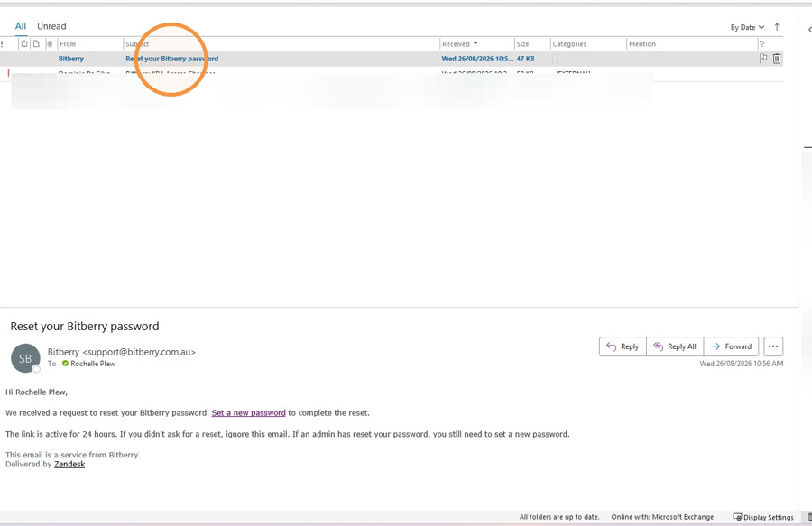Click the 47 KB size cell

pyautogui.click(x=526, y=59)
